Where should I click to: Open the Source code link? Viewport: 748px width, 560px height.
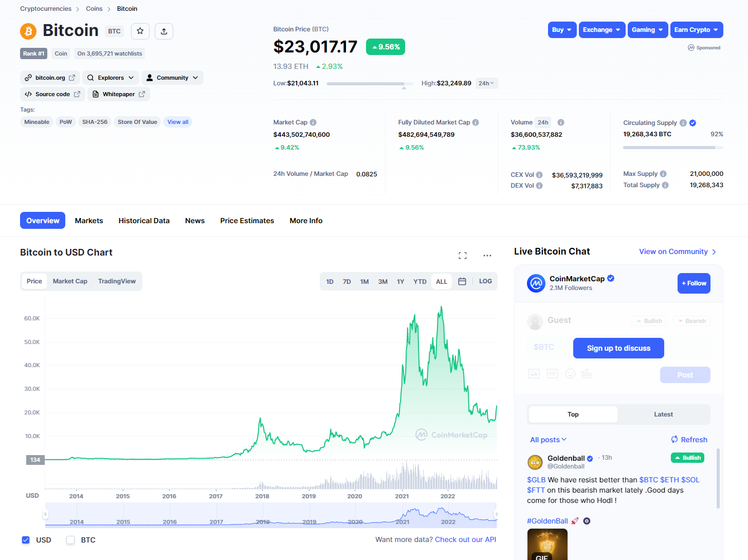[x=52, y=94]
